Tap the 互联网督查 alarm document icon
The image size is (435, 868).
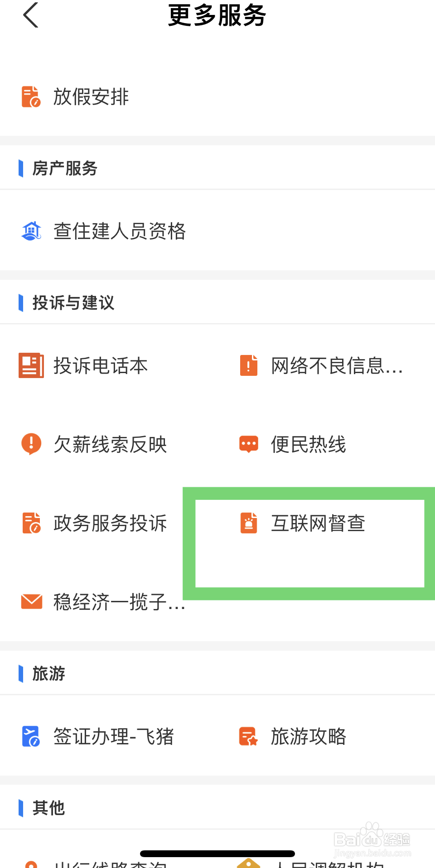249,523
